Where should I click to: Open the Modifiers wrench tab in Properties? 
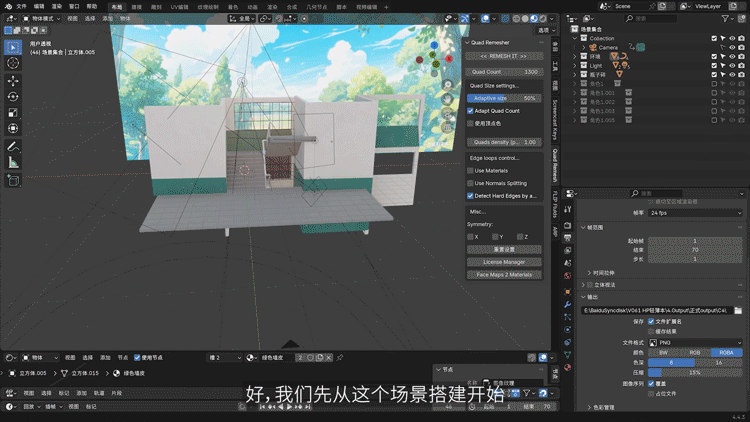click(567, 304)
